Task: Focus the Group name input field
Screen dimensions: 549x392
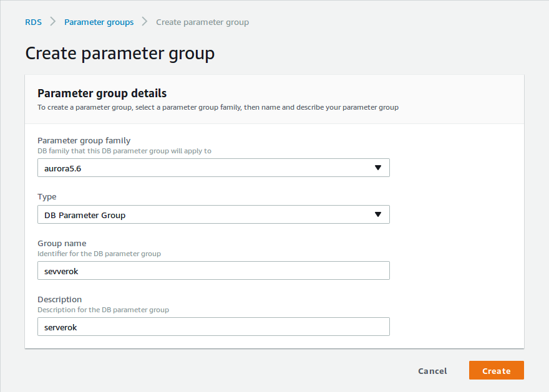Action: pos(213,270)
